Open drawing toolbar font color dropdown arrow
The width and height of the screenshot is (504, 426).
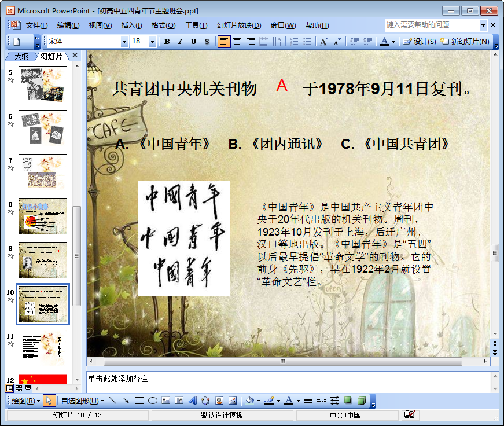pyautogui.click(x=298, y=401)
